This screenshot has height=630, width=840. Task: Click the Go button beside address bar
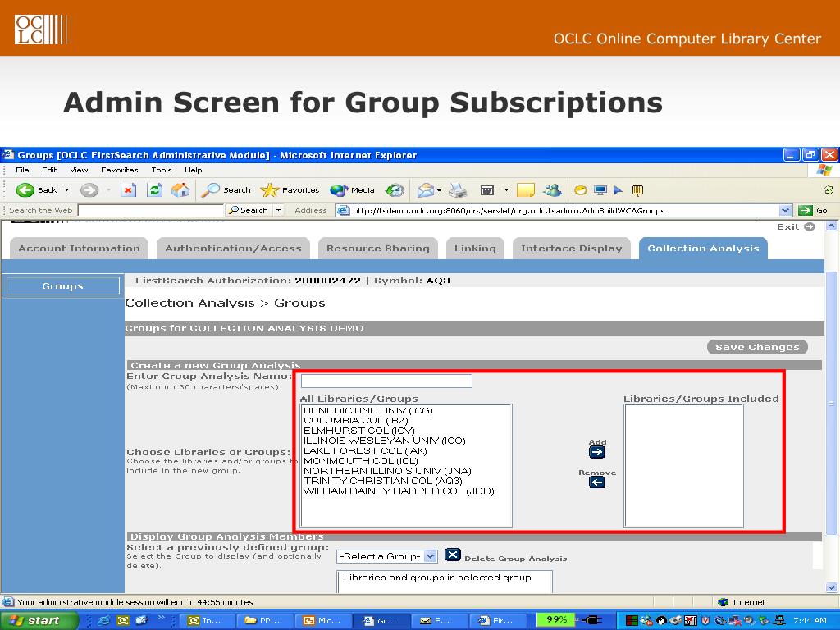click(813, 210)
